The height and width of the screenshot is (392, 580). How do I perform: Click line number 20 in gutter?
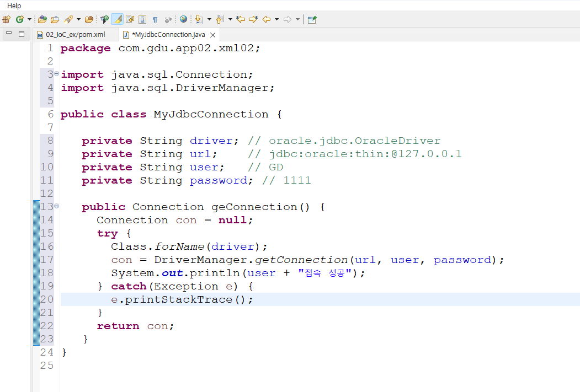(47, 299)
